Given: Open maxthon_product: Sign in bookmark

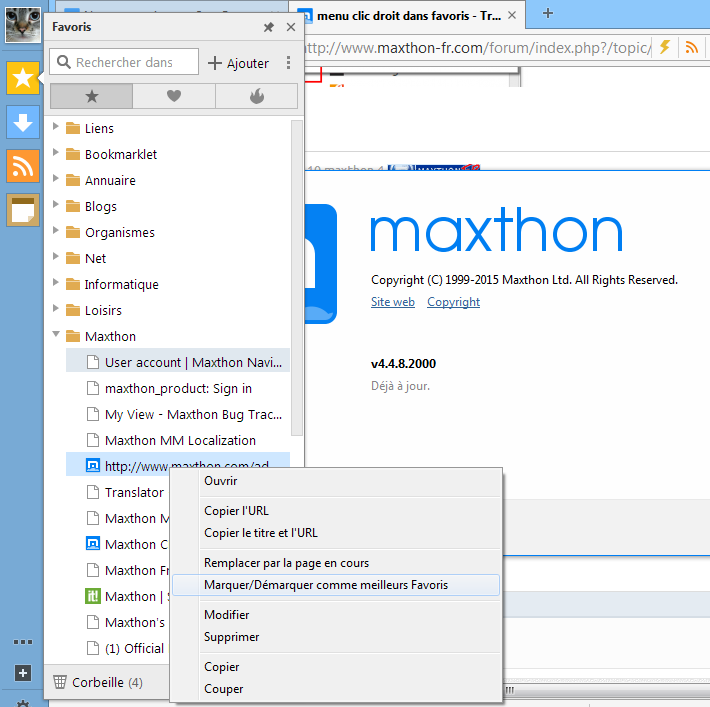Looking at the screenshot, I should (178, 388).
